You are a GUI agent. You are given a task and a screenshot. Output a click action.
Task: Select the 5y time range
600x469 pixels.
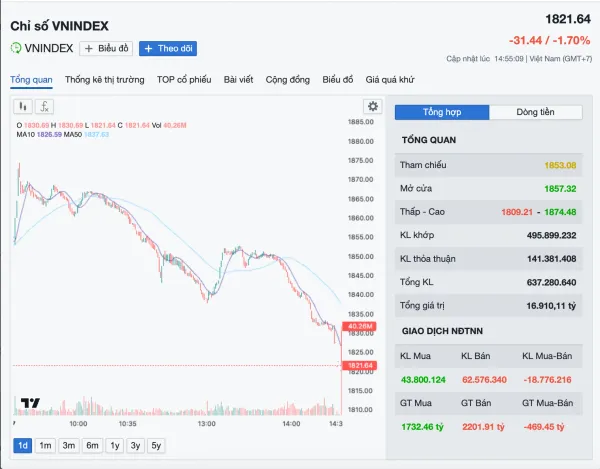(156, 445)
